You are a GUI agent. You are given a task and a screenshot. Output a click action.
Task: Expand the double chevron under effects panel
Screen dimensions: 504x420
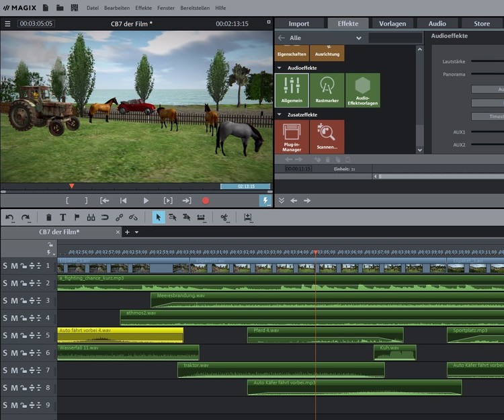(x=282, y=200)
